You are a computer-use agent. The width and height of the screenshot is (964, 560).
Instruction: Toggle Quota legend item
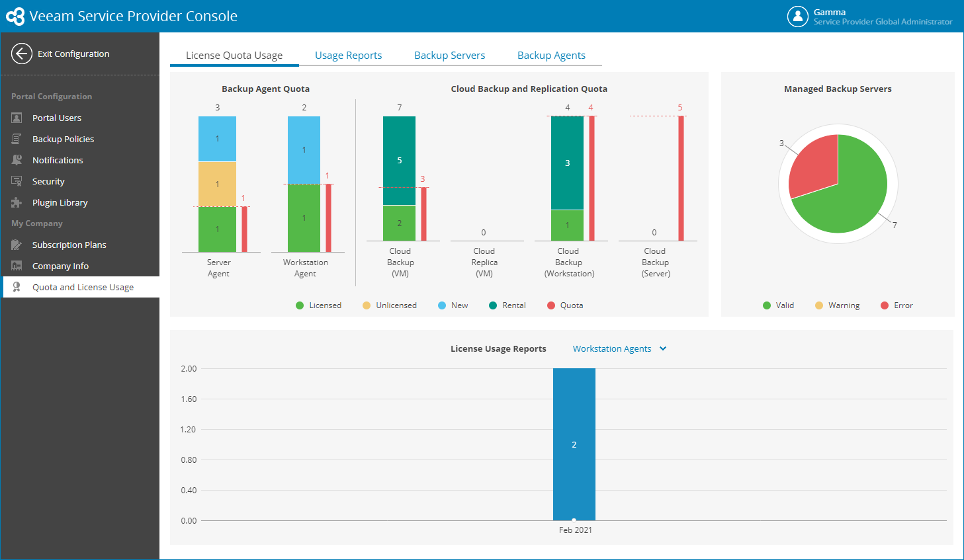tap(565, 305)
